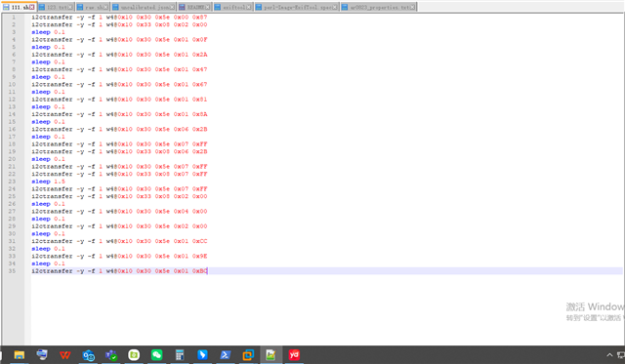The width and height of the screenshot is (625, 364).
Task: Switch to the raw.sh tab
Action: (x=94, y=7)
